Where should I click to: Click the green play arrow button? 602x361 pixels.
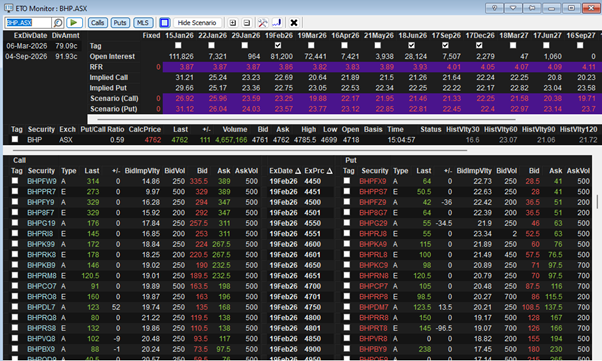74,23
